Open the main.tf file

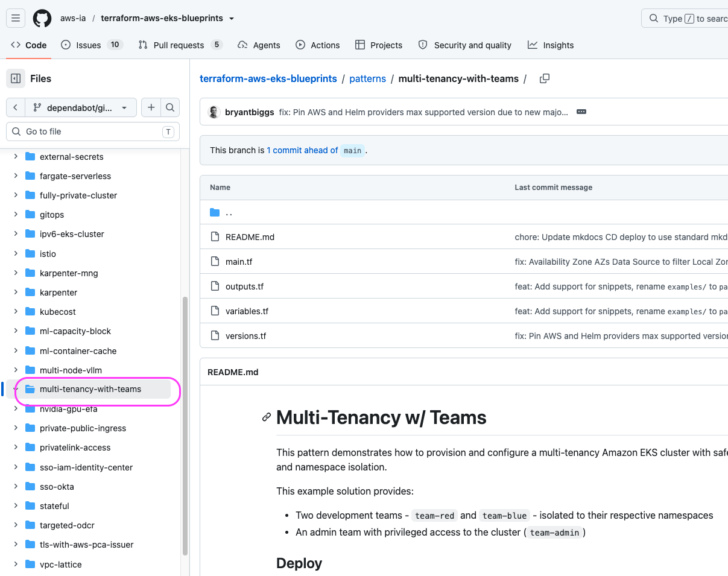pyautogui.click(x=239, y=262)
